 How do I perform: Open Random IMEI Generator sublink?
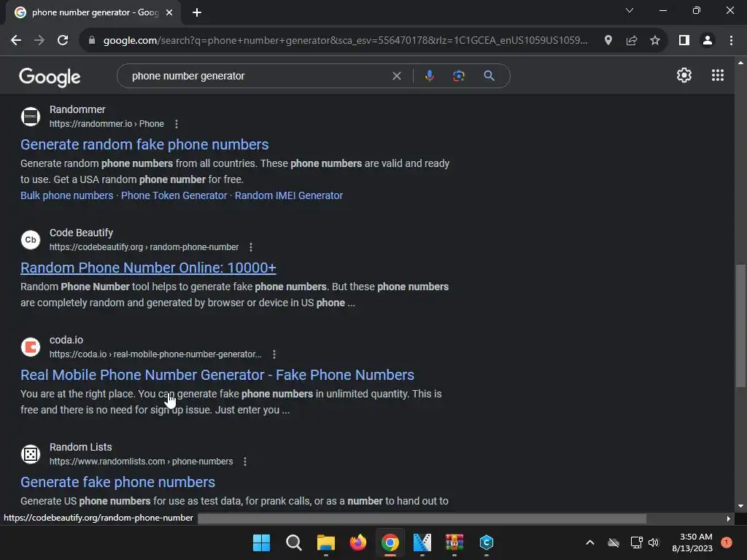pos(289,195)
